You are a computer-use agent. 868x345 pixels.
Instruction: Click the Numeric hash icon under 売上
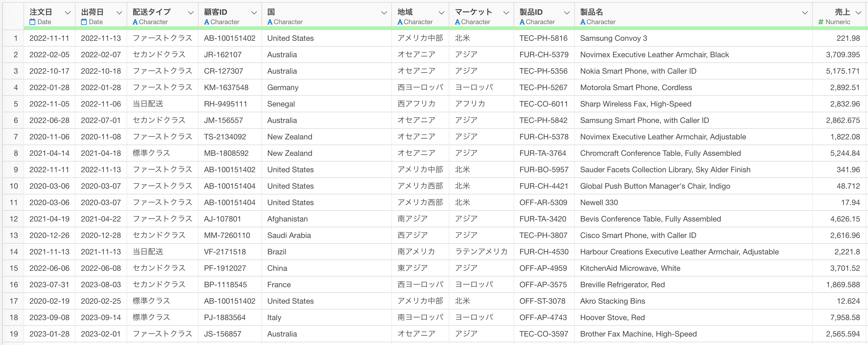[821, 22]
